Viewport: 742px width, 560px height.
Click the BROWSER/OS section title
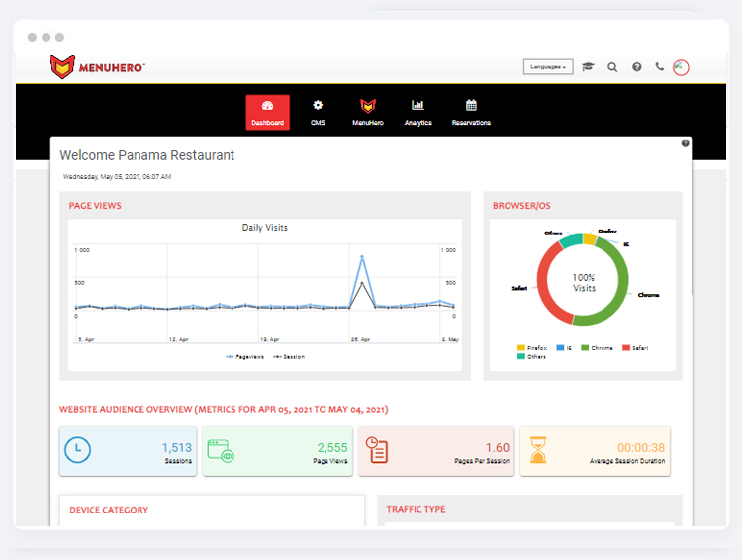tap(521, 206)
